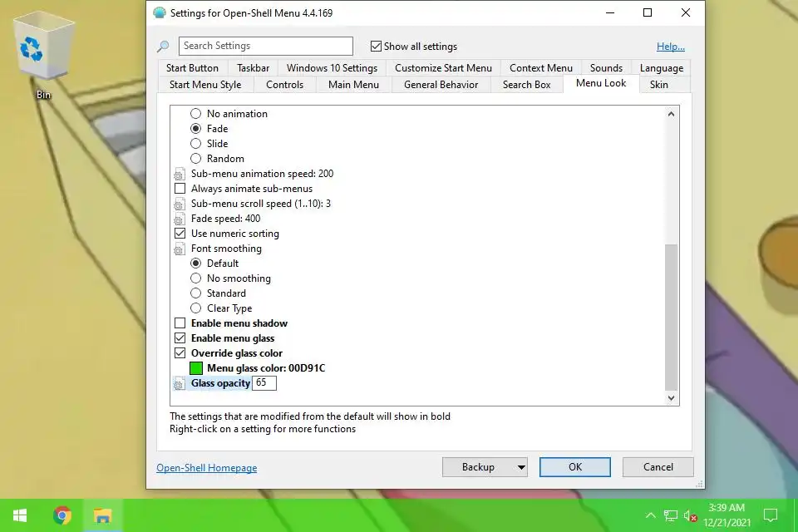798x532 pixels.
Task: Click settings icon next to Glass opacity
Action: 180,384
